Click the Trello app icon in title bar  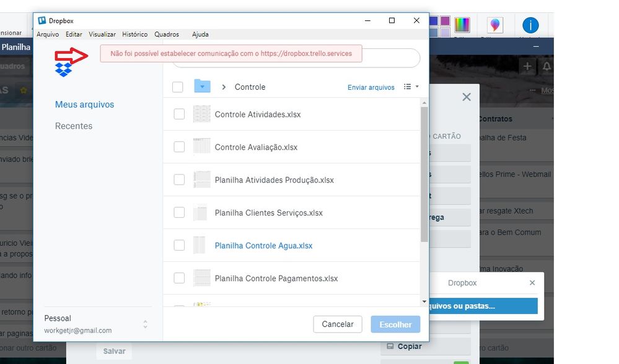click(42, 20)
